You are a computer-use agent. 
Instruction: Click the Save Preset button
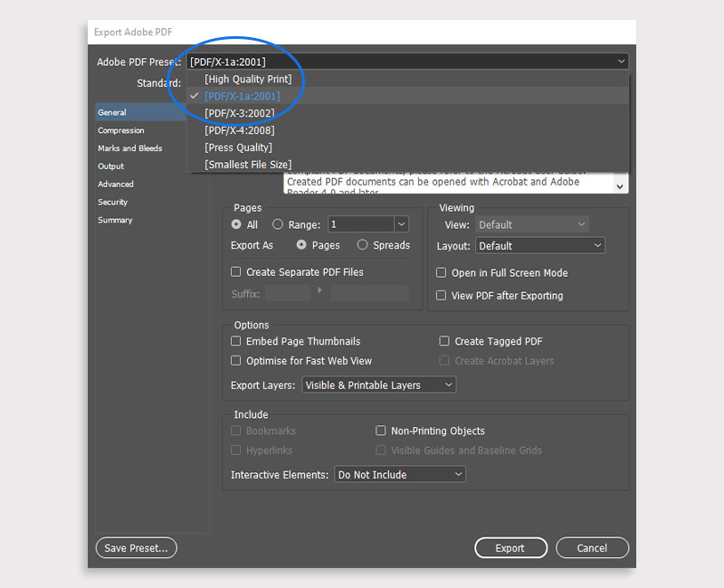137,548
